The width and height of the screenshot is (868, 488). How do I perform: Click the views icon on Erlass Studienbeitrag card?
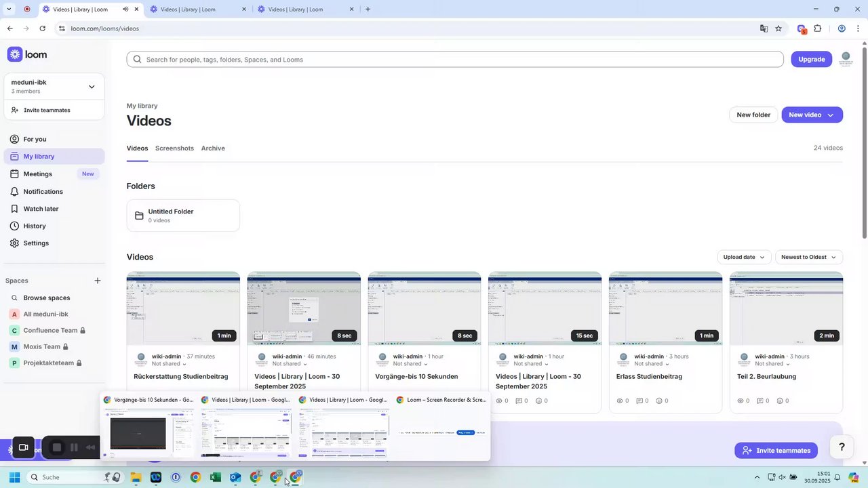(620, 401)
